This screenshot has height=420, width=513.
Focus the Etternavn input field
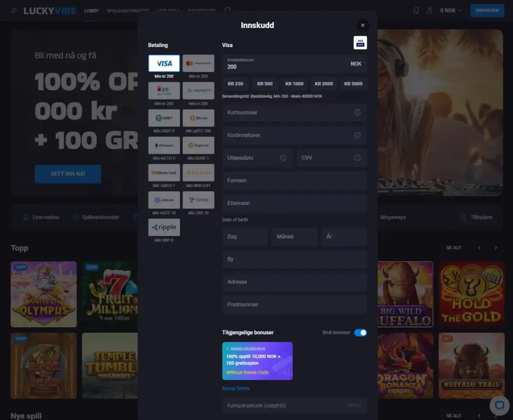pyautogui.click(x=295, y=203)
